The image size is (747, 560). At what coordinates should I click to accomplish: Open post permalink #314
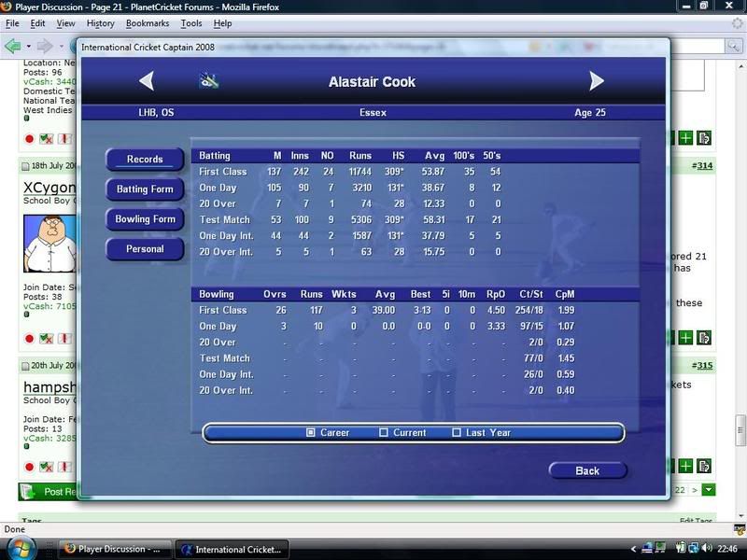703,166
